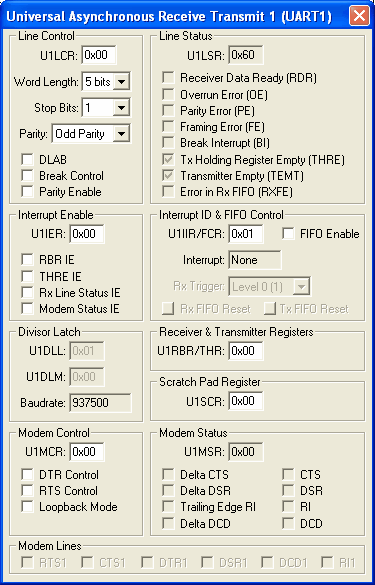The height and width of the screenshot is (585, 375).
Task: Toggle the Delta DSR checkbox
Action: click(x=168, y=491)
